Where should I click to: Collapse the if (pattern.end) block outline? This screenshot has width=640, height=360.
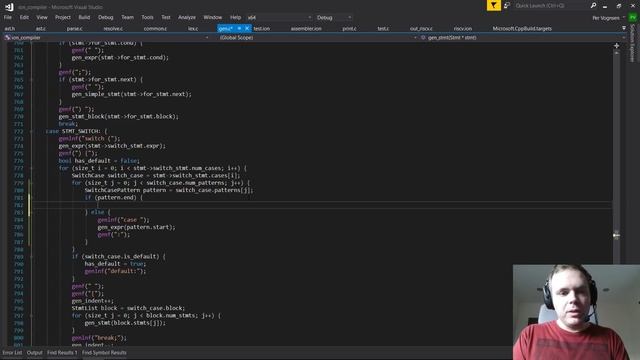tap(31, 198)
